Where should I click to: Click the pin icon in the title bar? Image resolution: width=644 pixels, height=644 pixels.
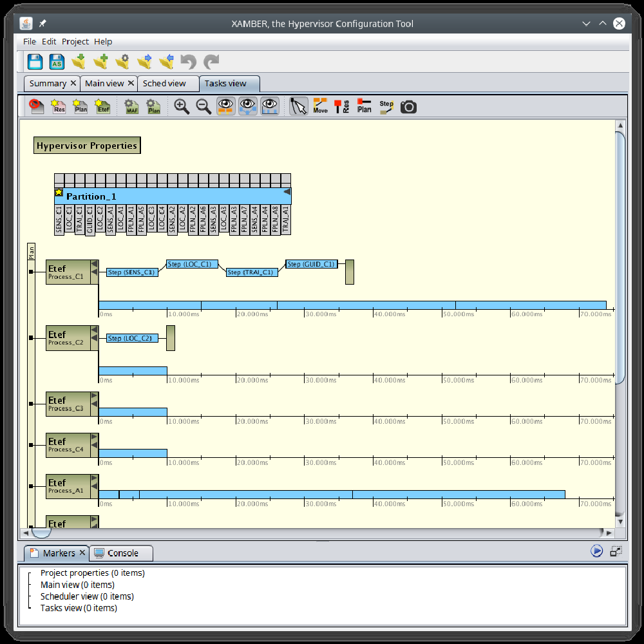pos(43,23)
